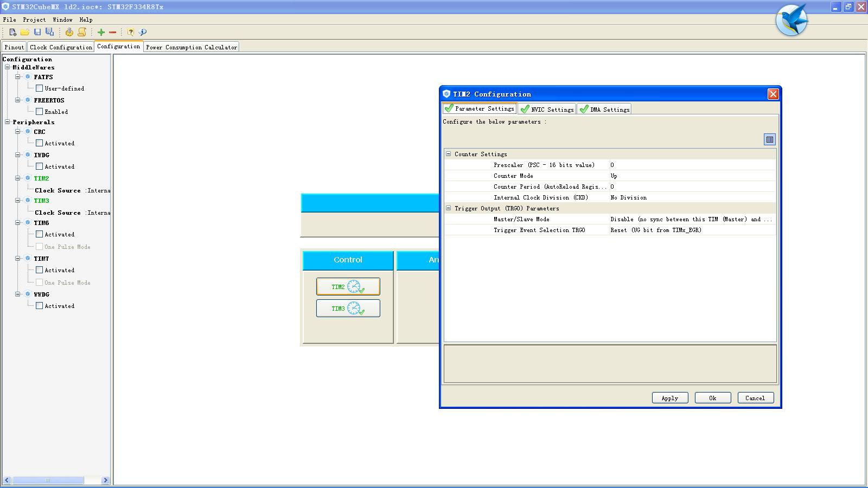
Task: Switch to the Clock Configuration tab
Action: click(61, 47)
